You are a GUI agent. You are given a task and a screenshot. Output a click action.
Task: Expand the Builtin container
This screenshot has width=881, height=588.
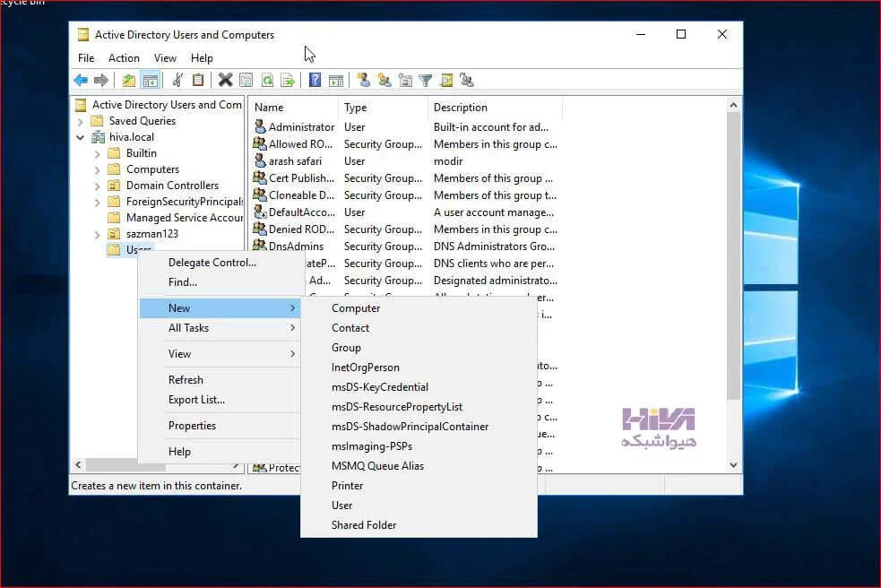[97, 153]
